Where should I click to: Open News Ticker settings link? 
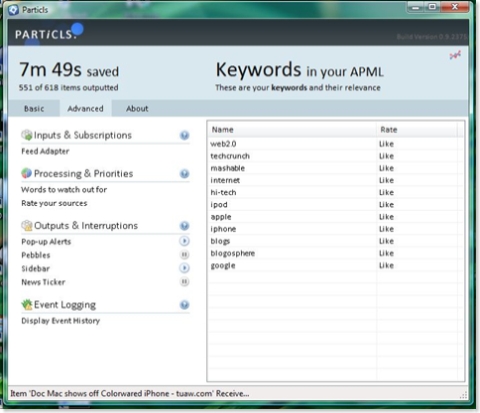pyautogui.click(x=43, y=282)
